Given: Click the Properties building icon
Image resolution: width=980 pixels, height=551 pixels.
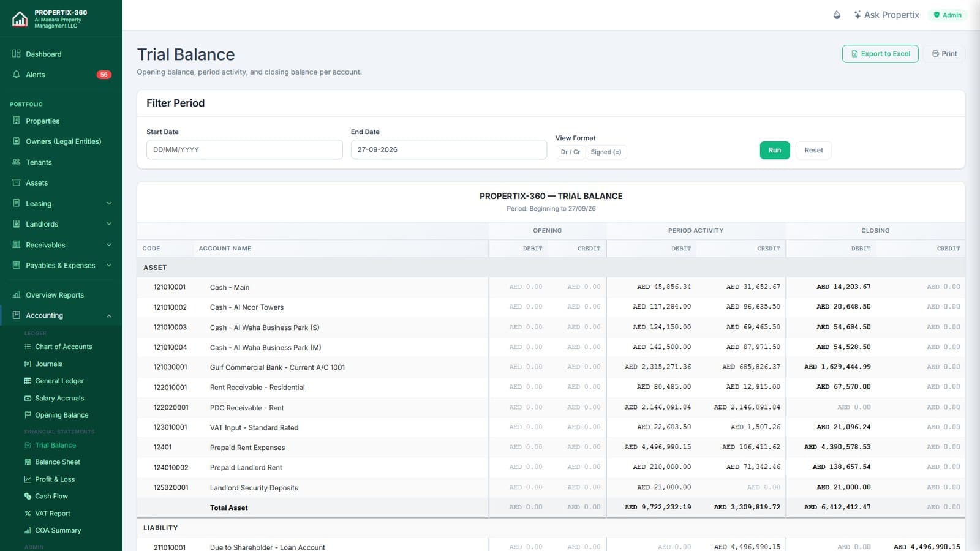Looking at the screenshot, I should pyautogui.click(x=17, y=121).
